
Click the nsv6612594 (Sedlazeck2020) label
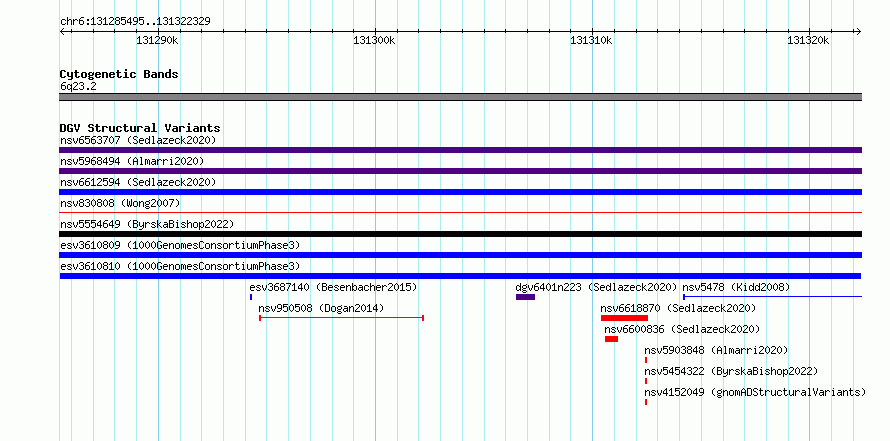coord(138,182)
